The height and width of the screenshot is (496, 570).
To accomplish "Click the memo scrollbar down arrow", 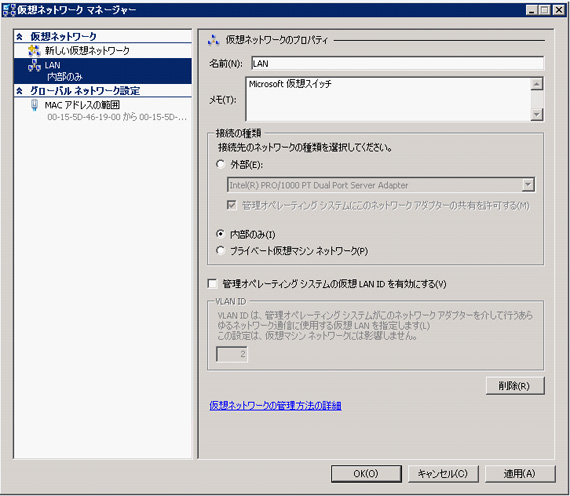I will point(537,115).
